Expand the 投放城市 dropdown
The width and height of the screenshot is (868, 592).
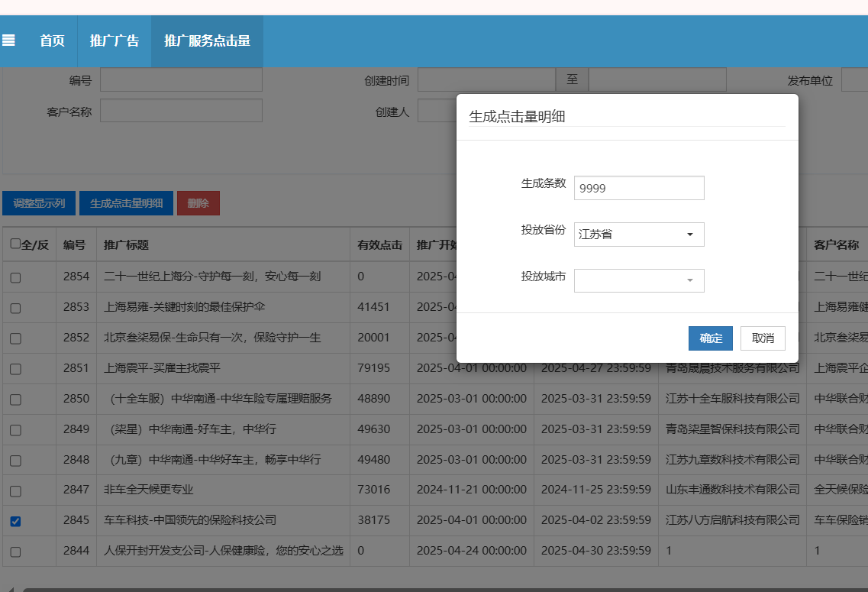point(639,280)
